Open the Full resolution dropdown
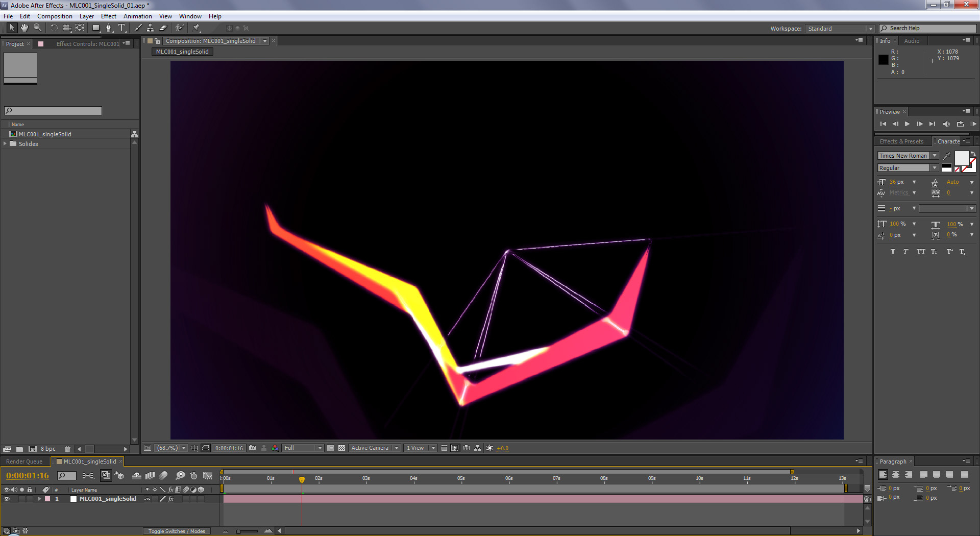980x536 pixels. [x=303, y=448]
